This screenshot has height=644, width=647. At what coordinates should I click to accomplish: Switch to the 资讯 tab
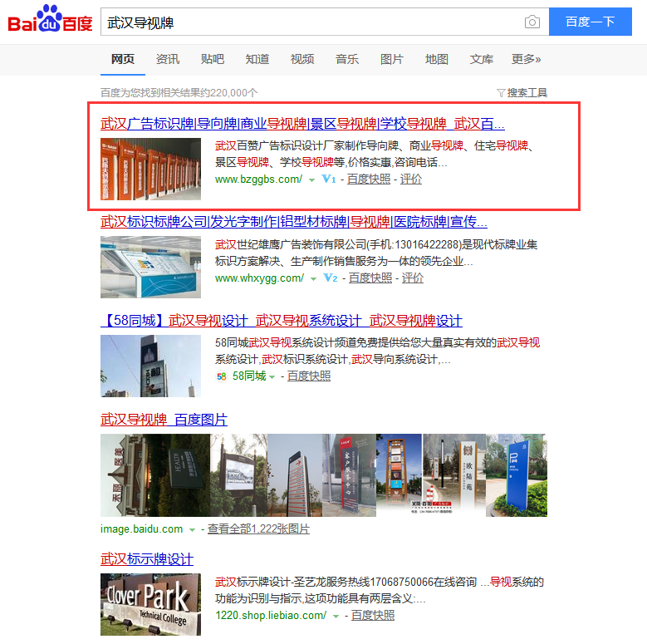(x=168, y=59)
